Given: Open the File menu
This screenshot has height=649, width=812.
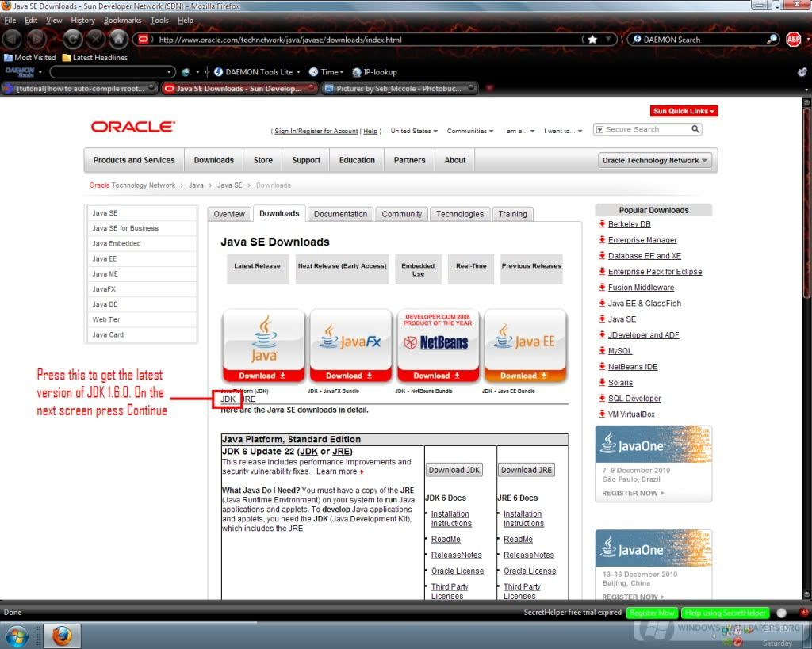Looking at the screenshot, I should click(10, 20).
